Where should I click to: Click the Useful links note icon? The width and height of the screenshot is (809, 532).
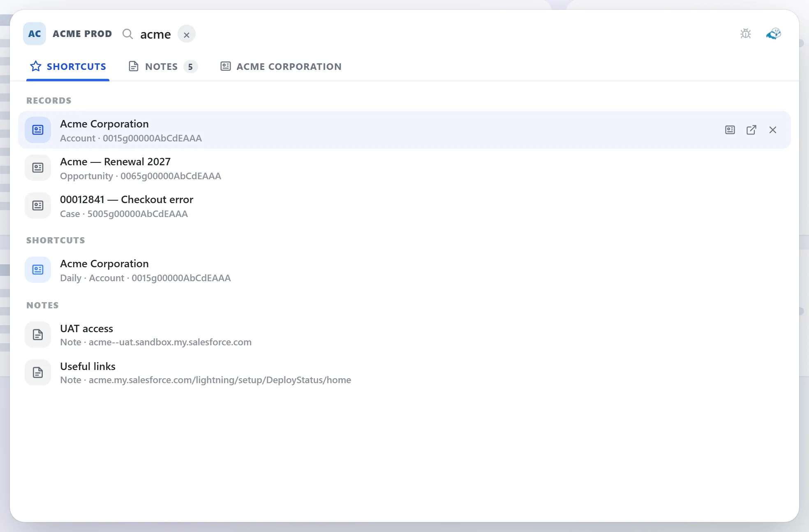[38, 372]
